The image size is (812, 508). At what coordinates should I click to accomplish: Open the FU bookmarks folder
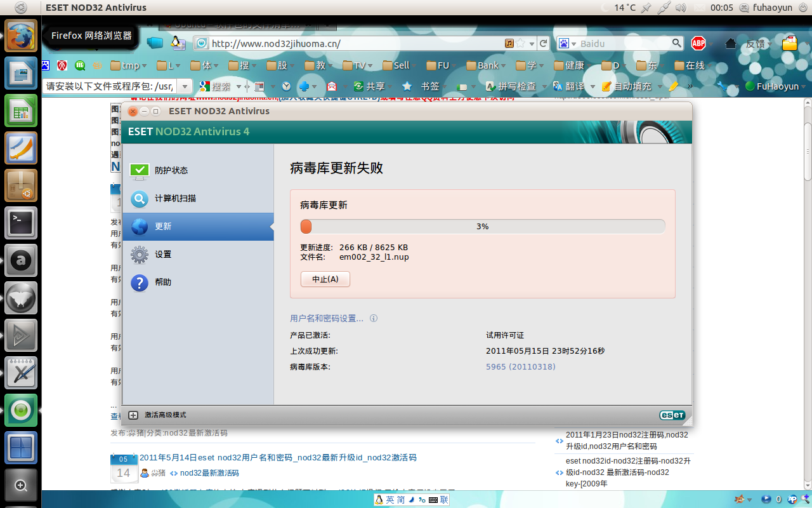coord(441,65)
